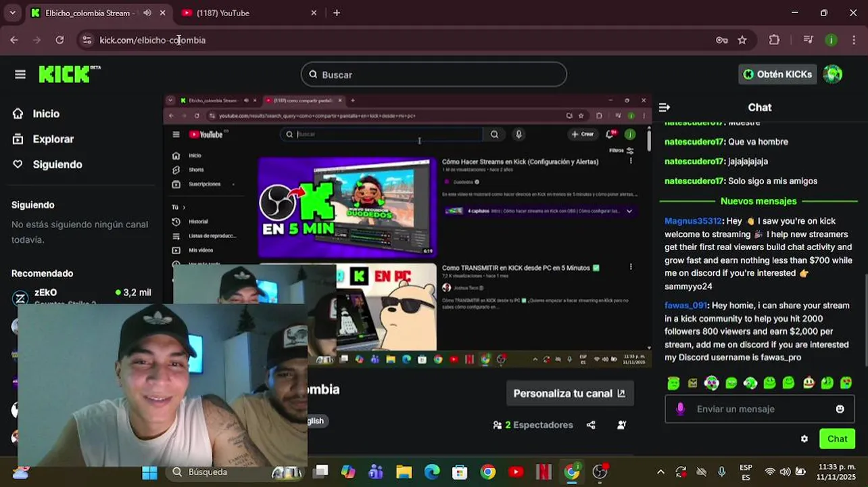Open fawas_091's chat username
The height and width of the screenshot is (487, 868).
685,306
